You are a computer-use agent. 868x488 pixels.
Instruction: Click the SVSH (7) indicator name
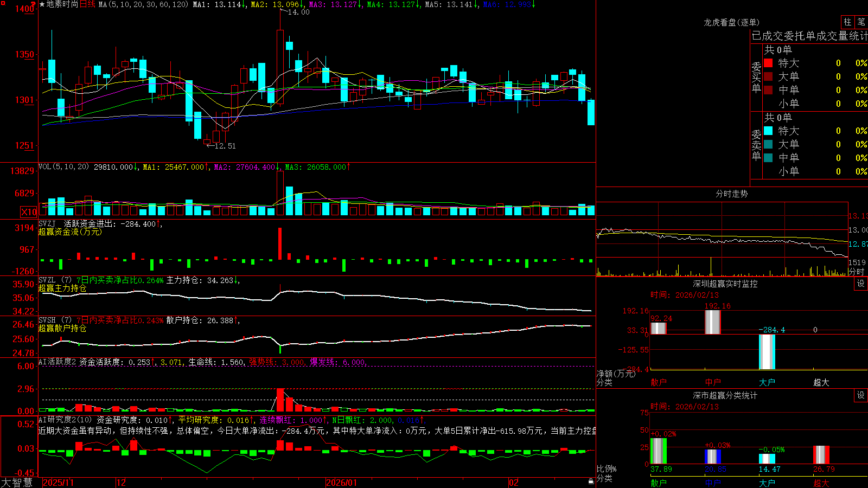[55, 320]
